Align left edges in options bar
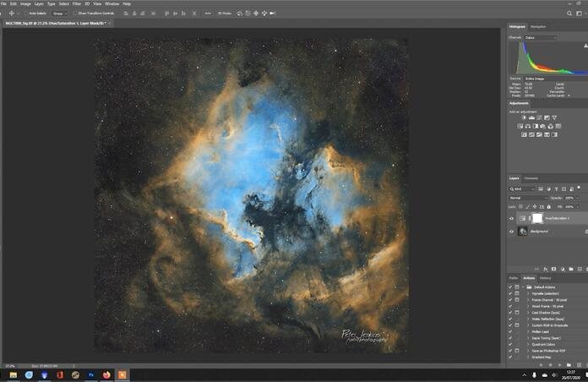This screenshot has width=588, height=382. (x=126, y=14)
